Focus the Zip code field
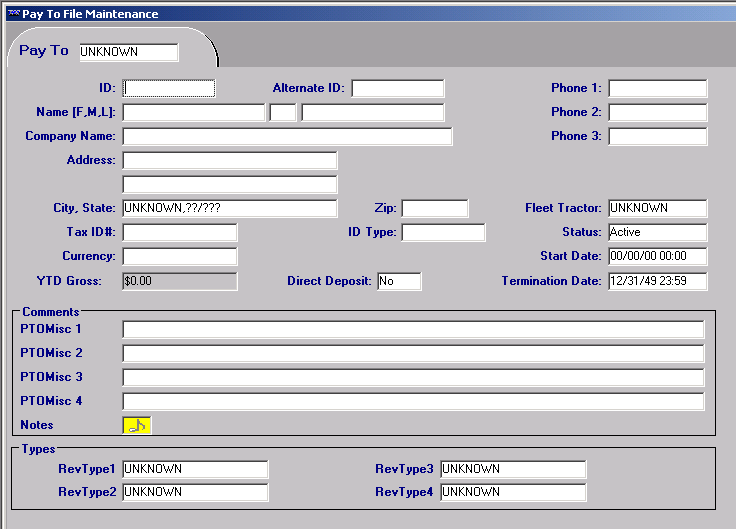The height and width of the screenshot is (529, 736). pyautogui.click(x=434, y=208)
